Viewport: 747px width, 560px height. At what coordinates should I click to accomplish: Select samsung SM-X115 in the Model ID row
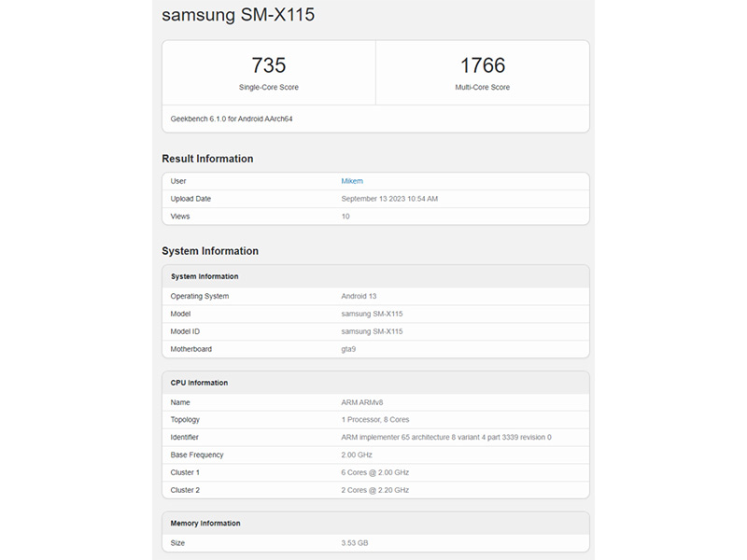click(372, 331)
